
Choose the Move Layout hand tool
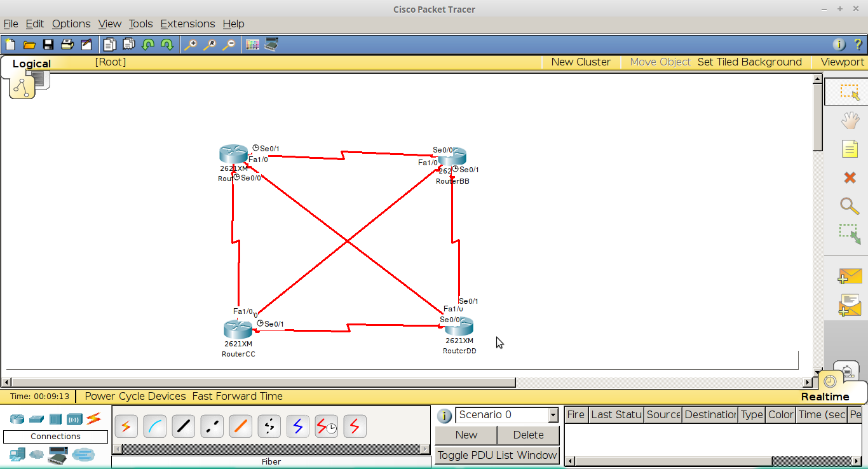[850, 121]
